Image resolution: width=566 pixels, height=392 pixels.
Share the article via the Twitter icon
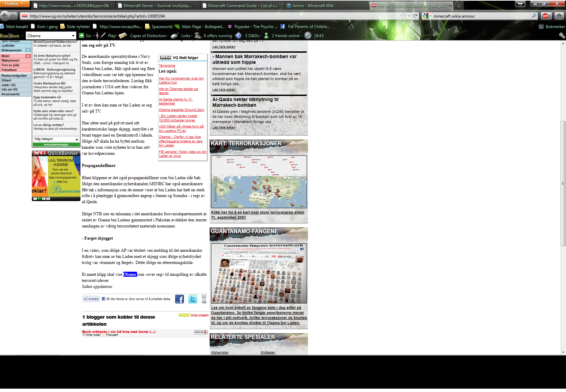192,299
